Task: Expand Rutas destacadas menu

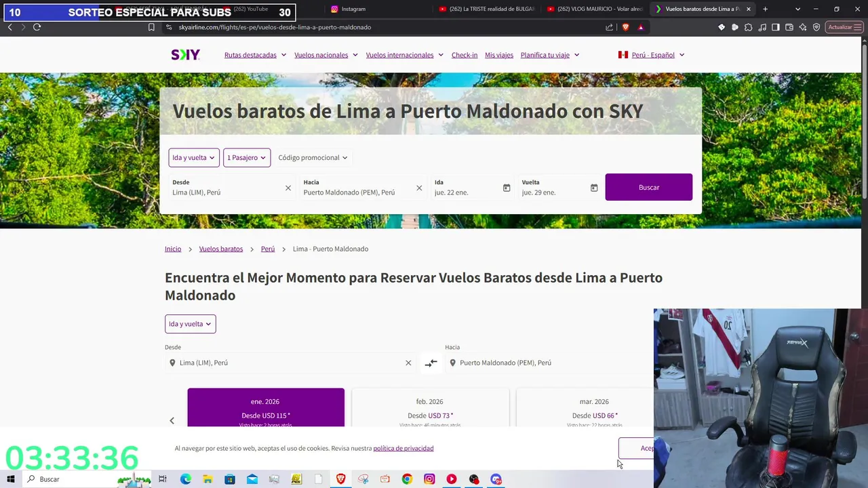Action: coord(255,55)
